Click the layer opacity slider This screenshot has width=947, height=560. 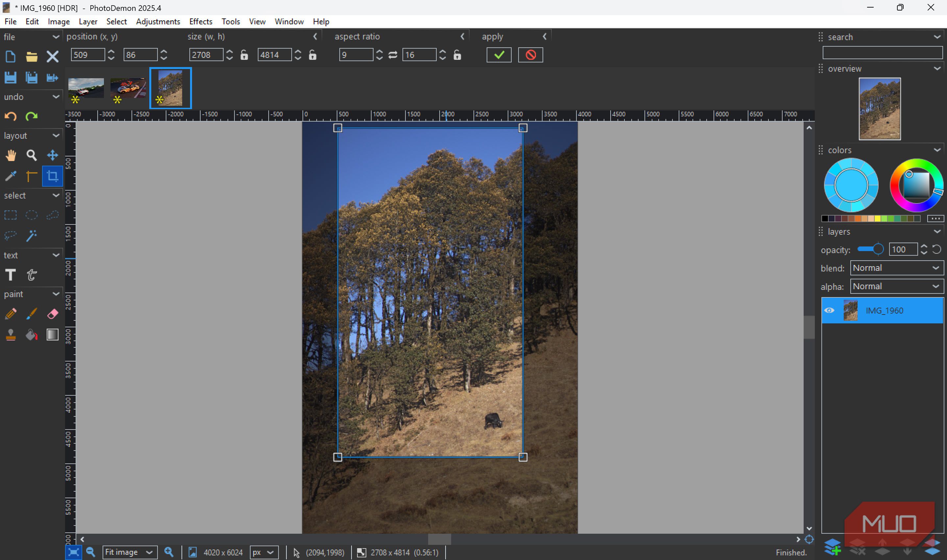pyautogui.click(x=870, y=249)
